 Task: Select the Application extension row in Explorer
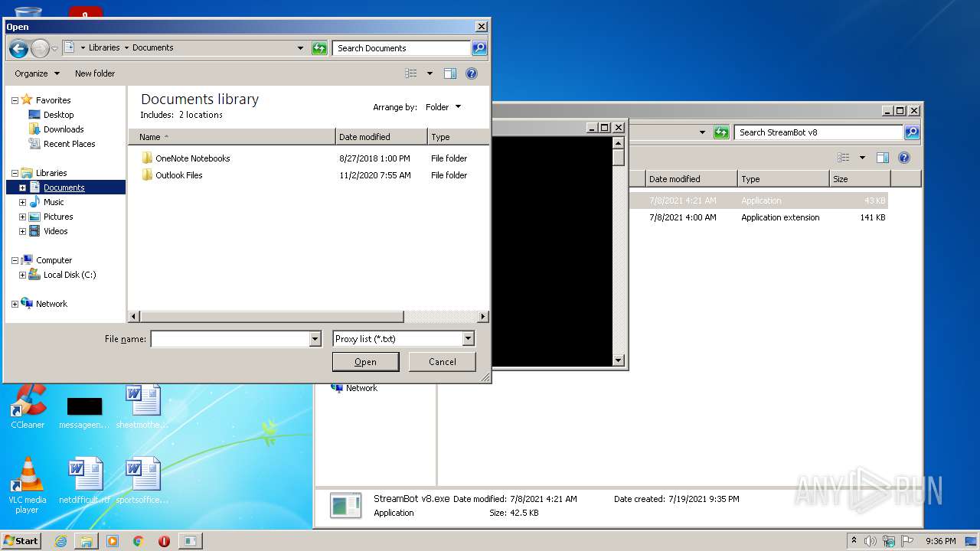(758, 217)
